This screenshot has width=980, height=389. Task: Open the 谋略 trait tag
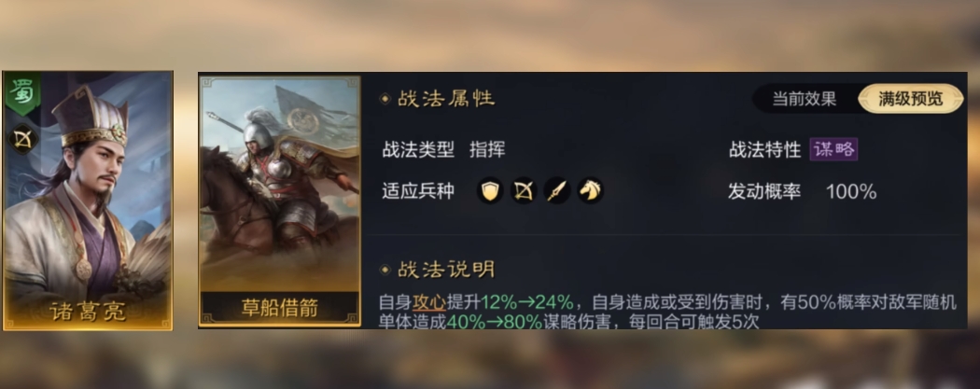point(833,150)
